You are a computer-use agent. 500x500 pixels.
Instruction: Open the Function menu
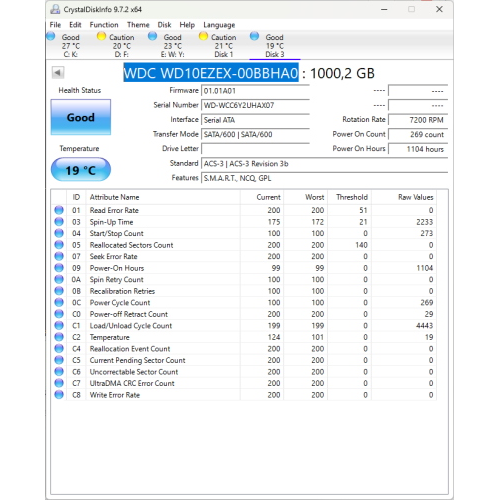(x=104, y=25)
